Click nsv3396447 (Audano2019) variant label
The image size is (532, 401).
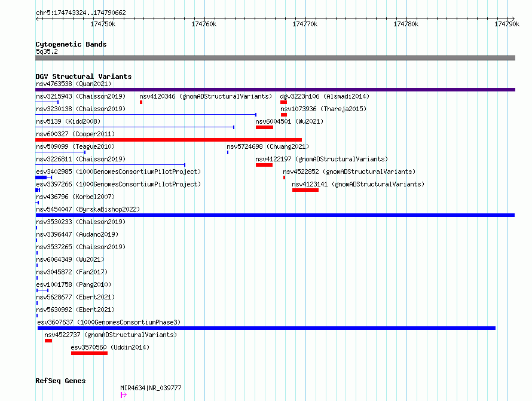[77, 234]
